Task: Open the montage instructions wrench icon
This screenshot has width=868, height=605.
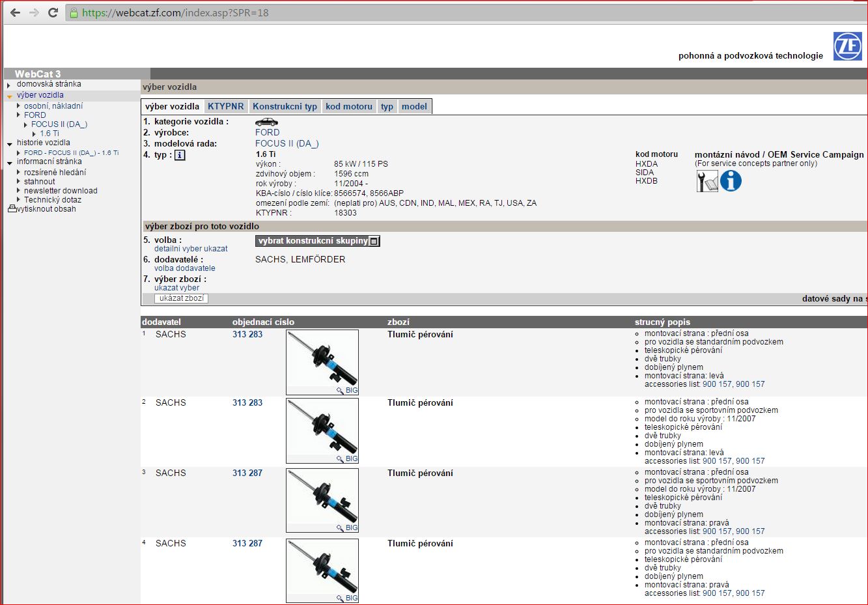Action: point(707,181)
